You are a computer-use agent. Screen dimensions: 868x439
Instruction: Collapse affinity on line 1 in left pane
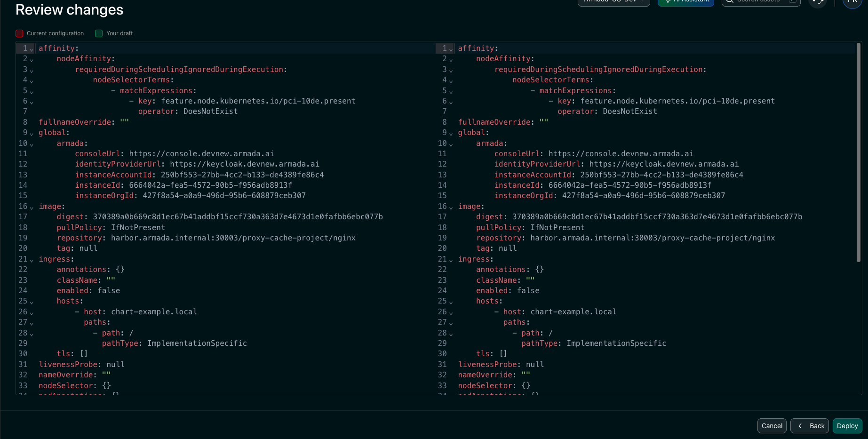point(32,49)
